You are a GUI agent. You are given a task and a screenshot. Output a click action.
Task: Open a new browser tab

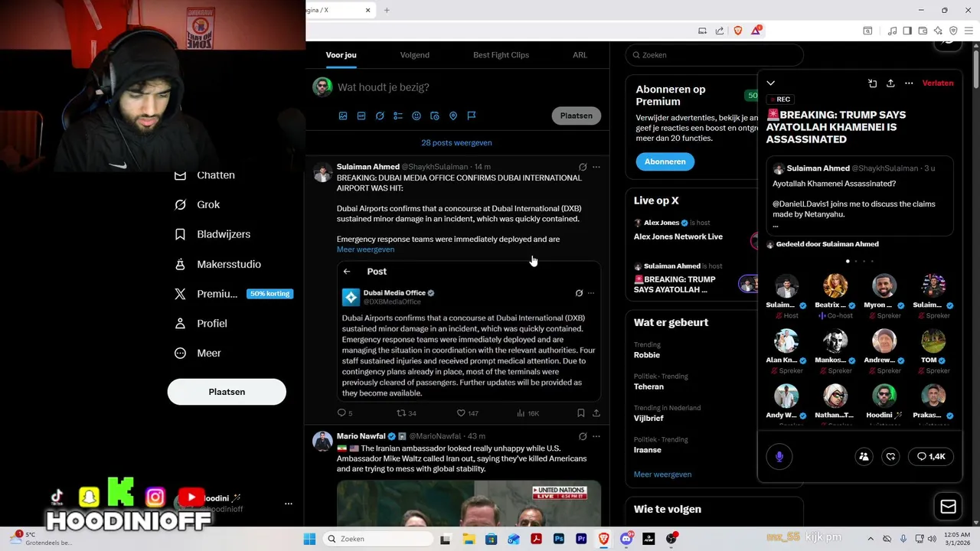[387, 10]
